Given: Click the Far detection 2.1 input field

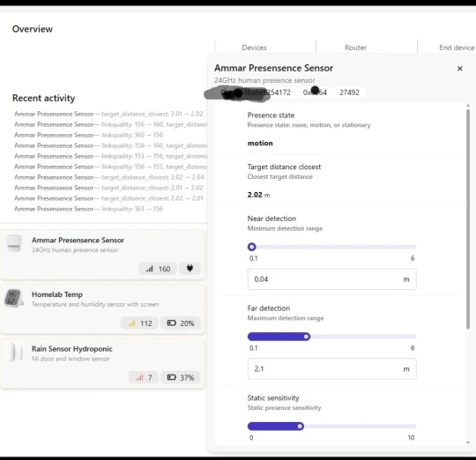Looking at the screenshot, I should tap(331, 369).
